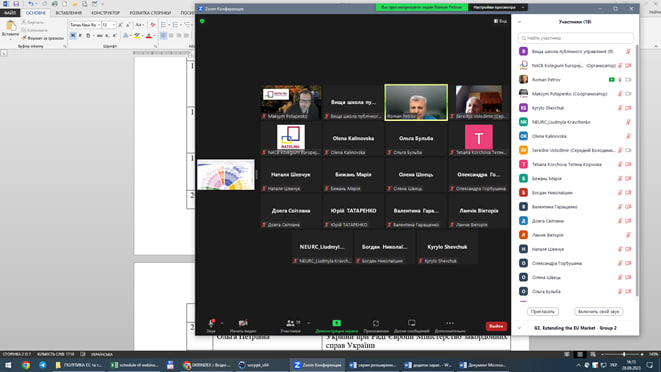Select the red font color swatch

click(148, 36)
